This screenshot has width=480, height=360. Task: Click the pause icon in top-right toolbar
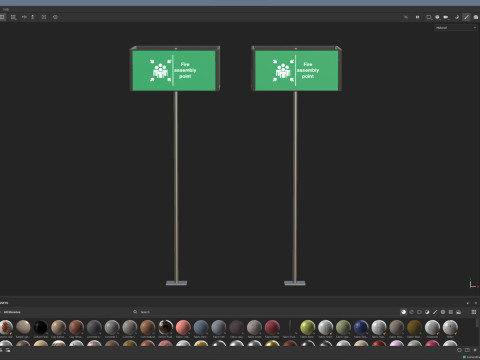417,17
